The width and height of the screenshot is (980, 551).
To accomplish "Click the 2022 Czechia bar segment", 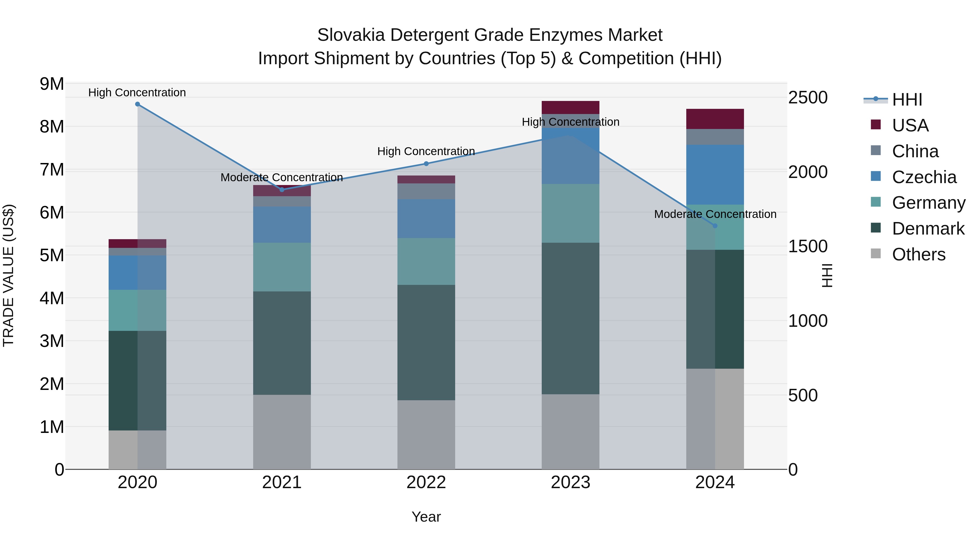I will pyautogui.click(x=426, y=219).
